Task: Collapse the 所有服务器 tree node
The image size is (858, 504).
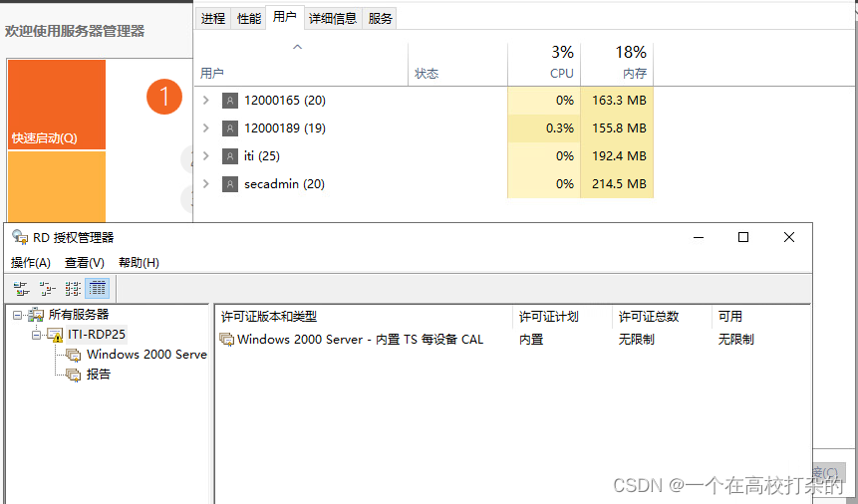Action: [x=18, y=315]
